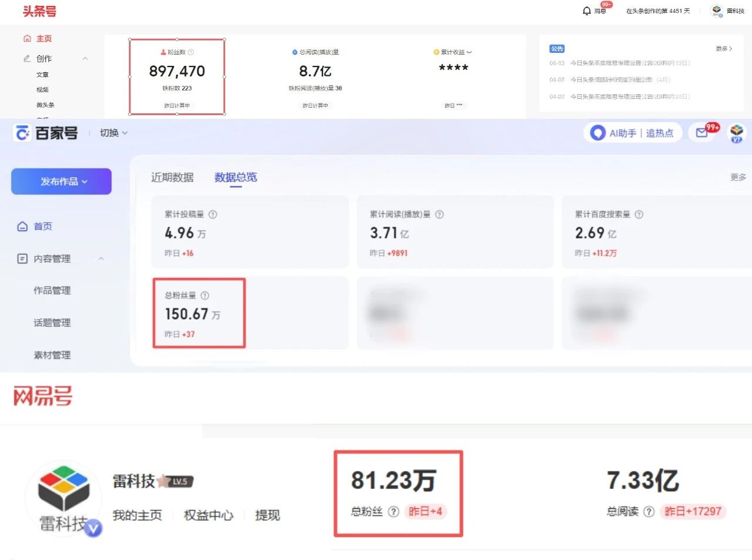Click the 网易号 logo
Screen dimensions: 752x560
pyautogui.click(x=43, y=397)
